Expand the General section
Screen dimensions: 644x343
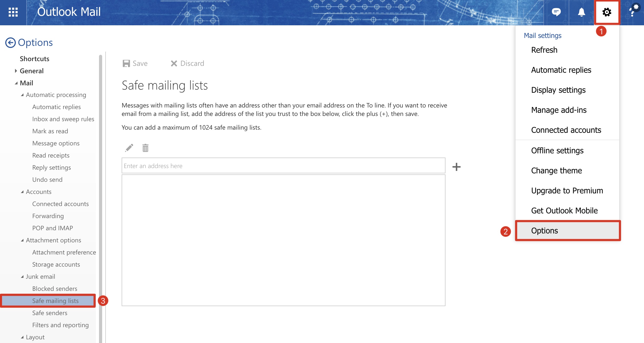pyautogui.click(x=16, y=71)
